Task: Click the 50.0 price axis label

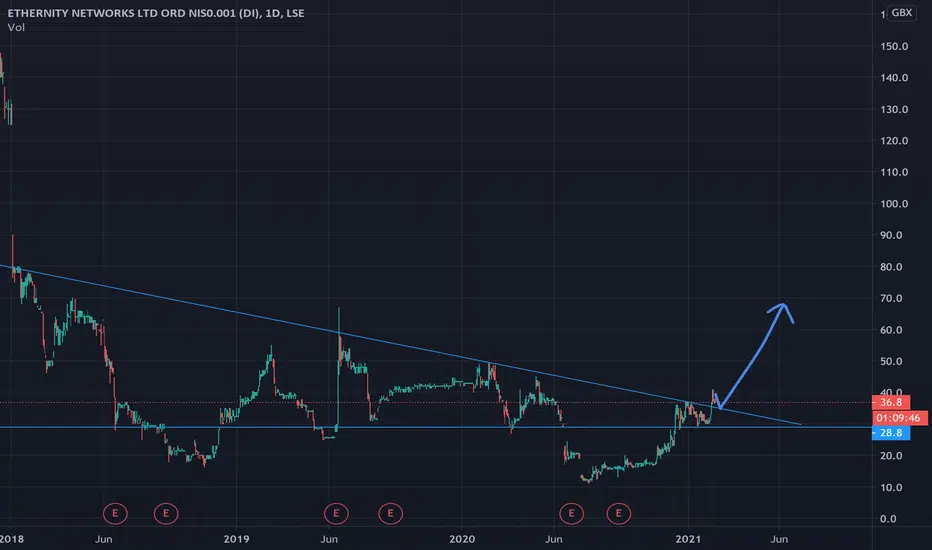Action: click(891, 362)
